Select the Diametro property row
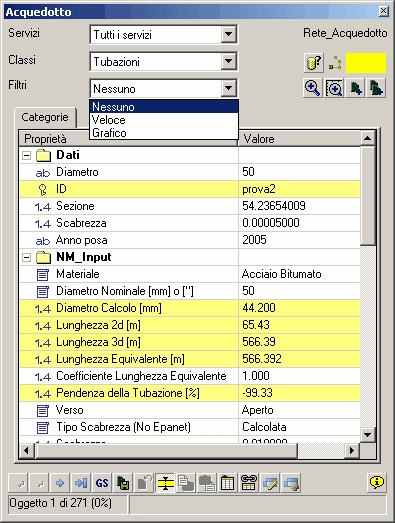 (x=189, y=172)
